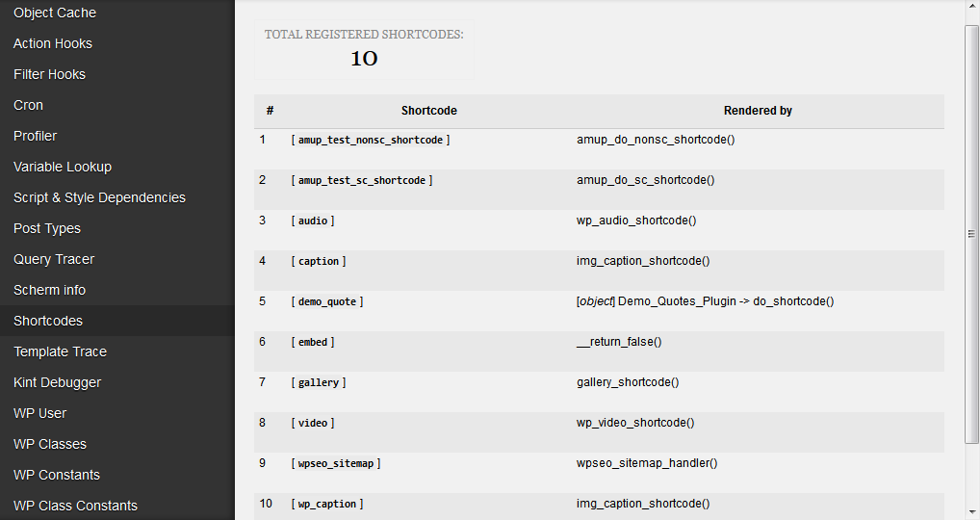Select Action Hooks in the sidebar
The height and width of the screenshot is (520, 980).
53,43
